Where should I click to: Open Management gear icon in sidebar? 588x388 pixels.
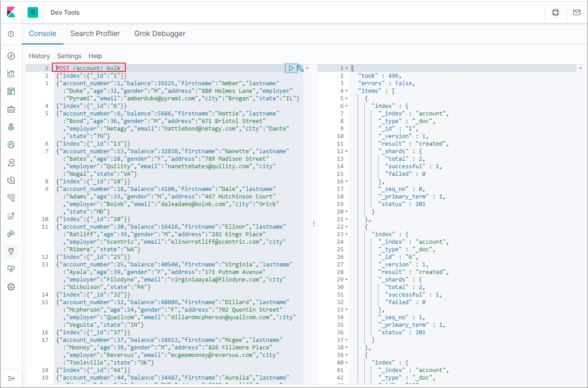[11, 287]
